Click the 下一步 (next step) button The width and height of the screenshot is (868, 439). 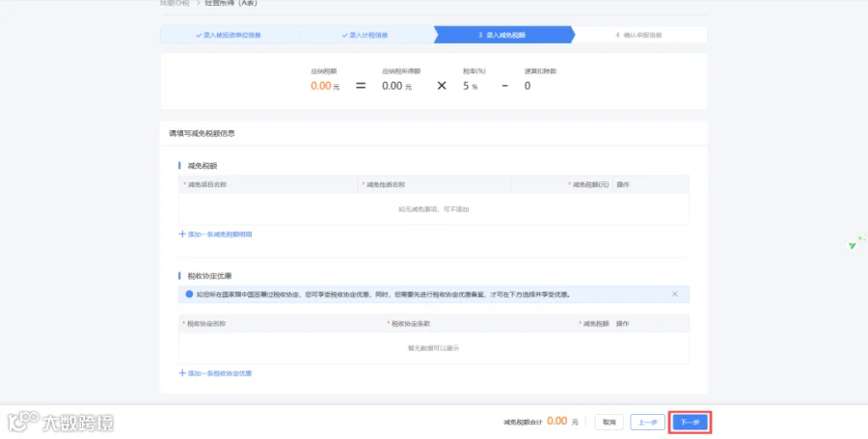coord(690,423)
